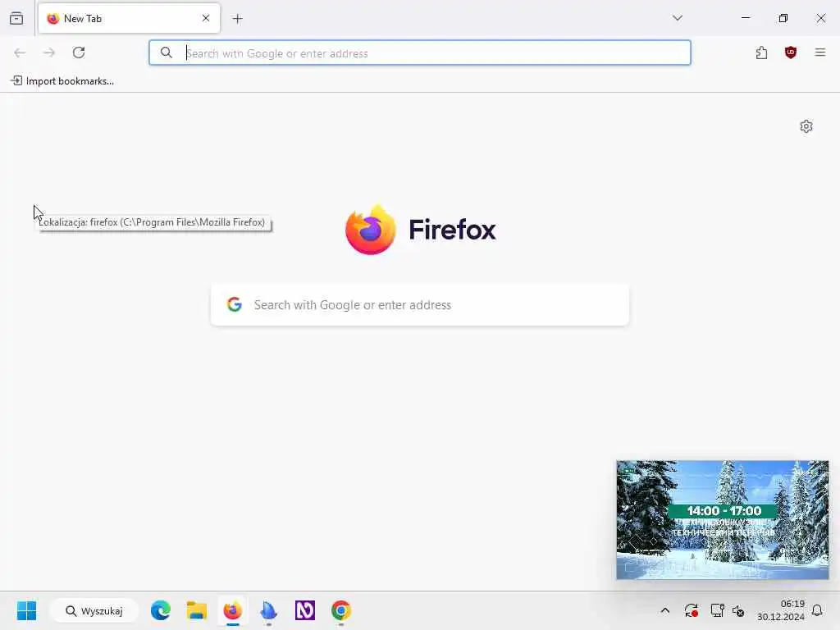The height and width of the screenshot is (630, 840).
Task: Open the Firefox hamburger menu
Action: [820, 52]
